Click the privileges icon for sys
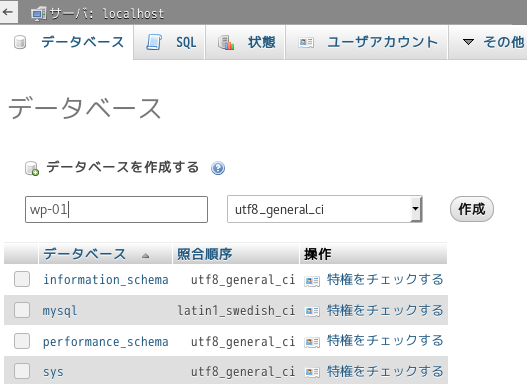The width and height of the screenshot is (527, 384). [x=312, y=372]
